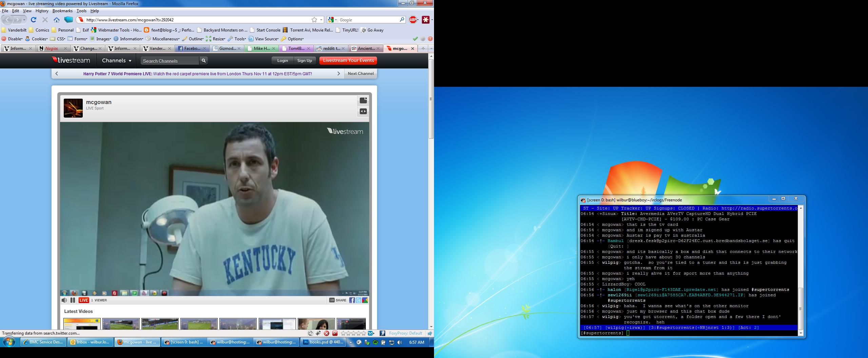Open the Vanderbilt bookmarks folder
The height and width of the screenshot is (358, 868).
[x=14, y=30]
